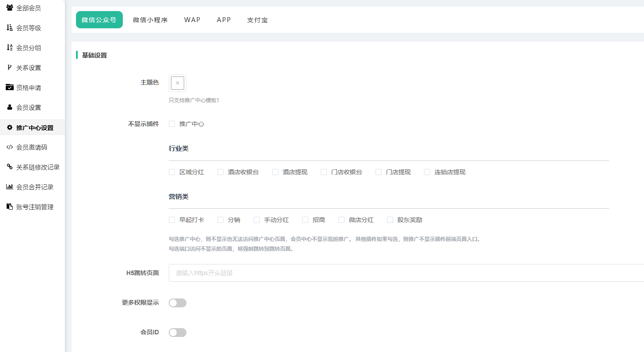Tick the 分销 checkbox
644x352 pixels.
(x=220, y=220)
